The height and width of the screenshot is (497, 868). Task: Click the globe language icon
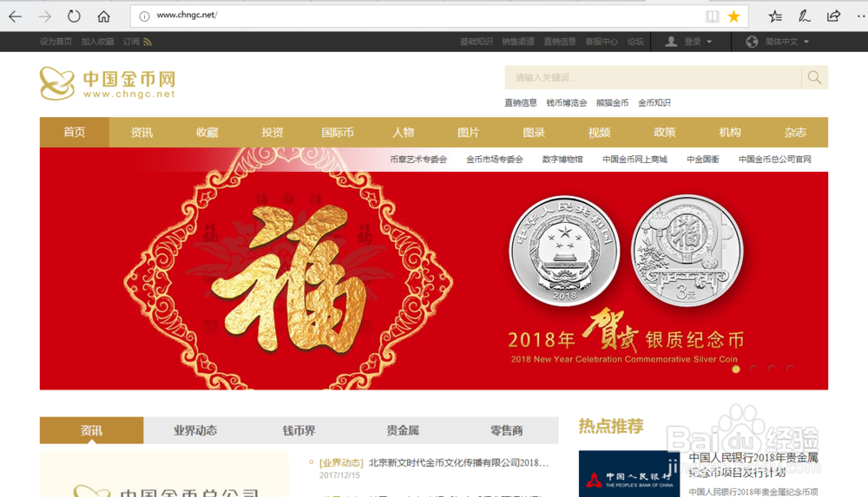point(751,42)
